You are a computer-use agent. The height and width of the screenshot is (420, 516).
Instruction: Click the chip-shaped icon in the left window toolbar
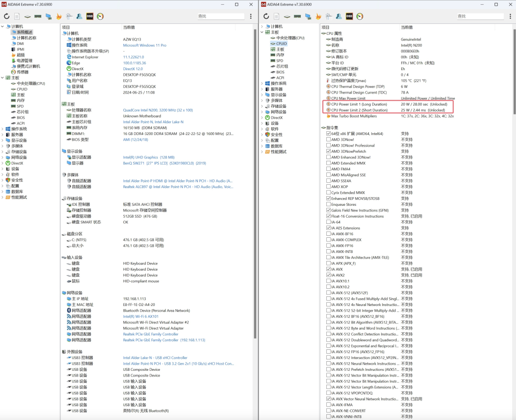tap(28, 16)
